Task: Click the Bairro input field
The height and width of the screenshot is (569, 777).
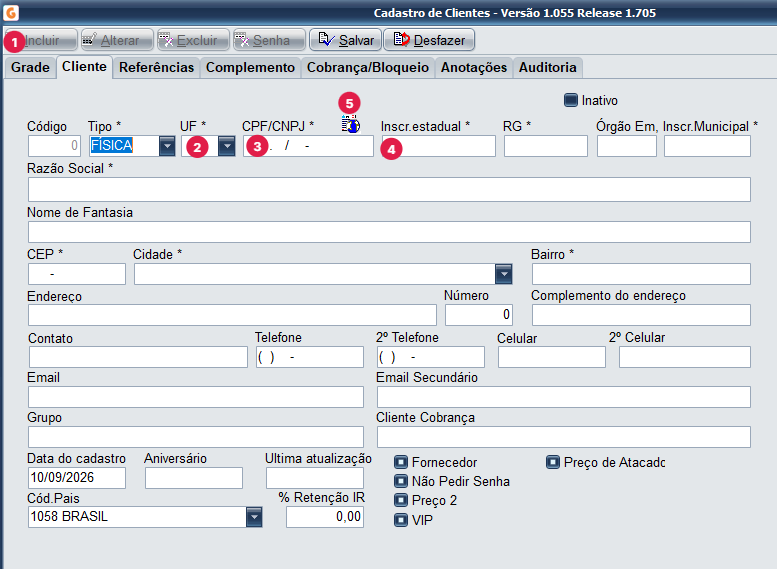Action: tap(641, 274)
